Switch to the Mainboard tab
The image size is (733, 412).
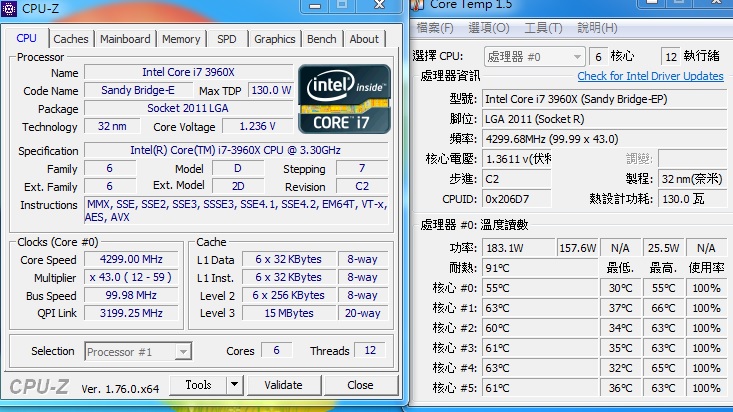coord(125,39)
